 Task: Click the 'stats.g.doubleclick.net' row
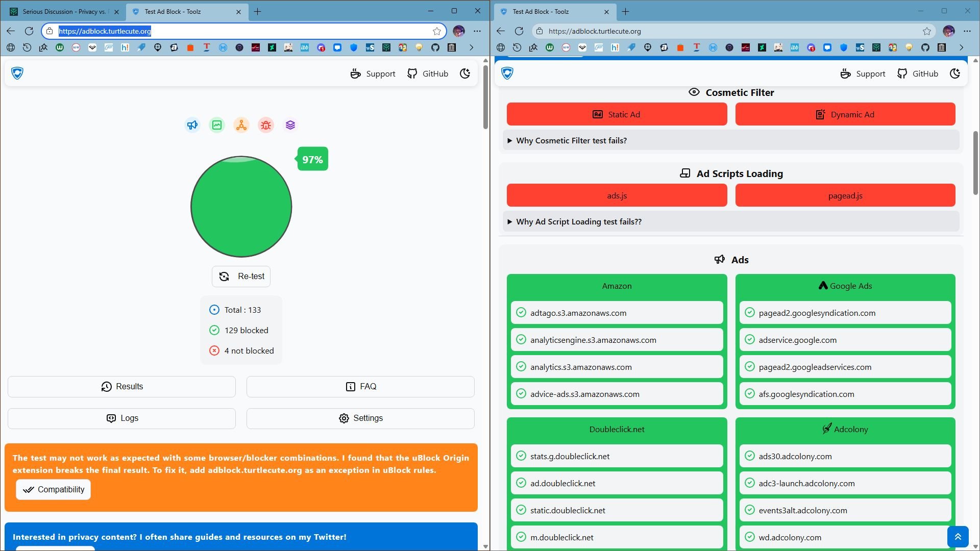pyautogui.click(x=617, y=456)
